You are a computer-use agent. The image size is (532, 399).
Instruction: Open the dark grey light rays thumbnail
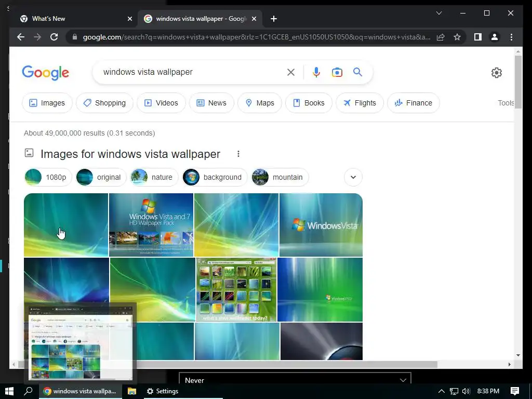(x=321, y=341)
